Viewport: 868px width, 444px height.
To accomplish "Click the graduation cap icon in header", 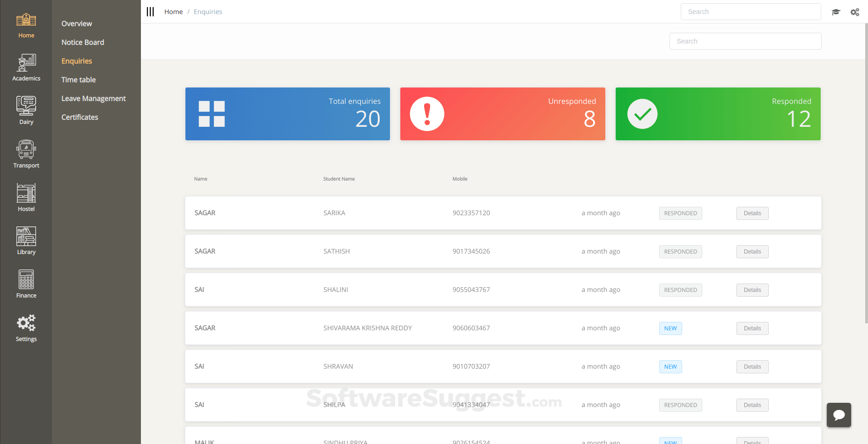I will click(x=836, y=12).
